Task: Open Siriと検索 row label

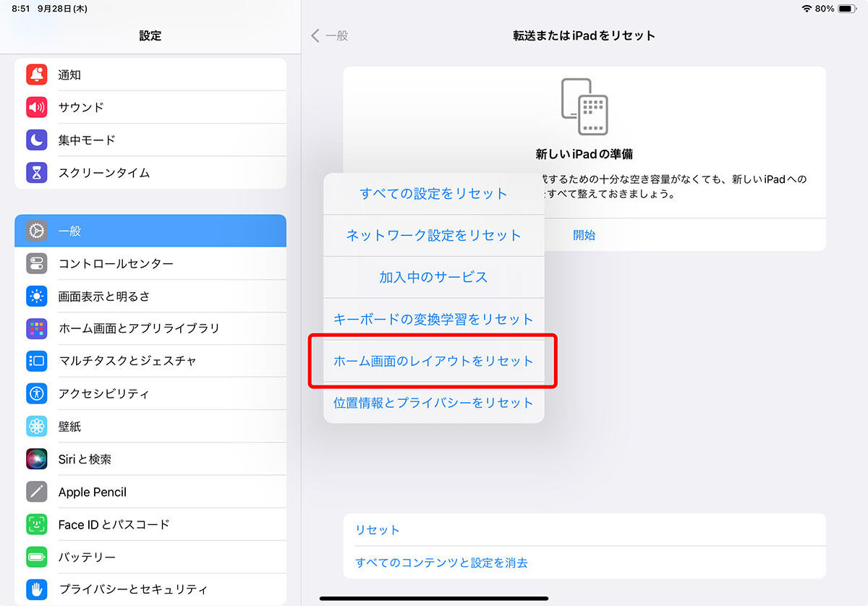Action: point(85,459)
